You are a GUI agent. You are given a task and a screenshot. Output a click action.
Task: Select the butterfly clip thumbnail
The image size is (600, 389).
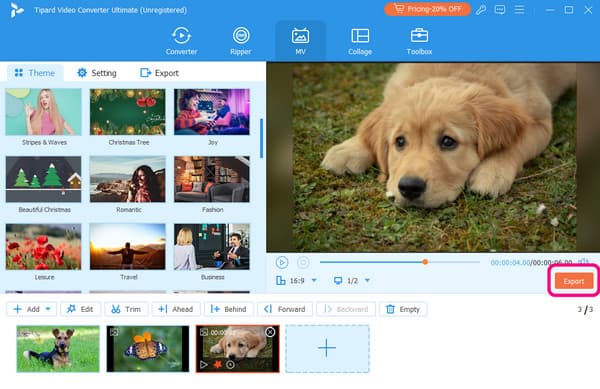148,349
